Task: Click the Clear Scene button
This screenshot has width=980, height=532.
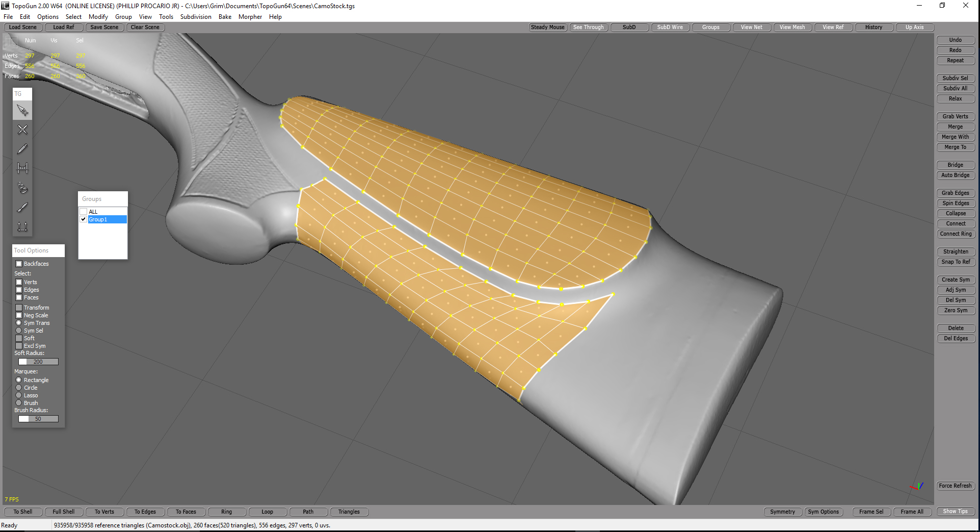Action: [x=145, y=27]
